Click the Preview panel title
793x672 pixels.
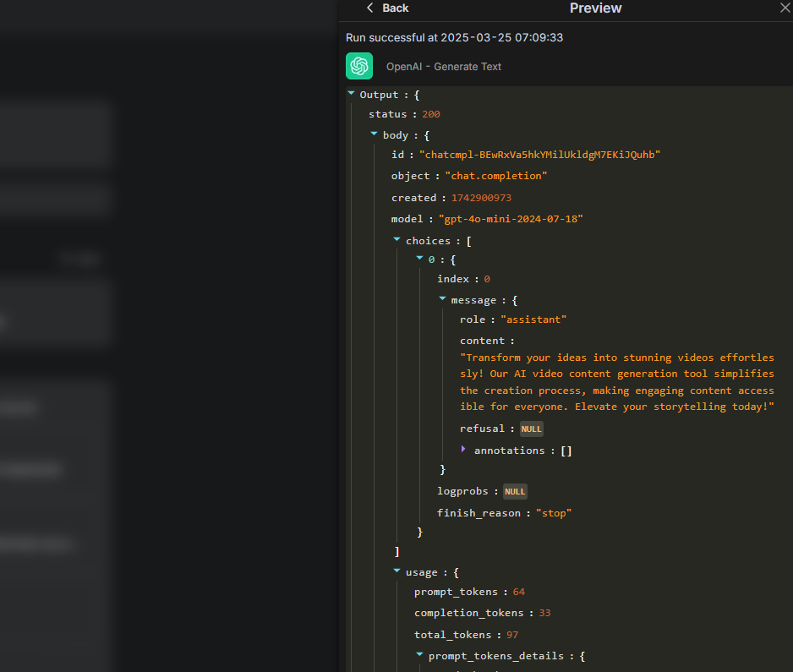[x=595, y=8]
